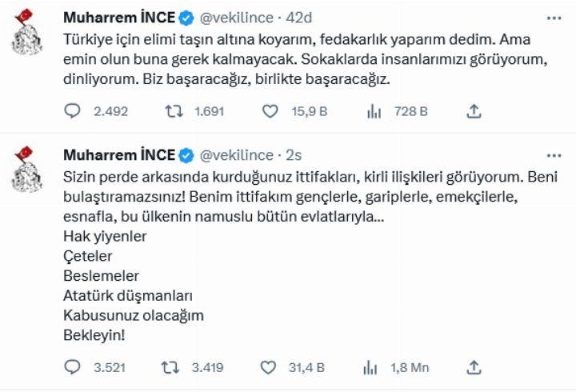This screenshot has width=576, height=392.
Task: Click profile avatar of the second tweet
Action: [x=27, y=171]
